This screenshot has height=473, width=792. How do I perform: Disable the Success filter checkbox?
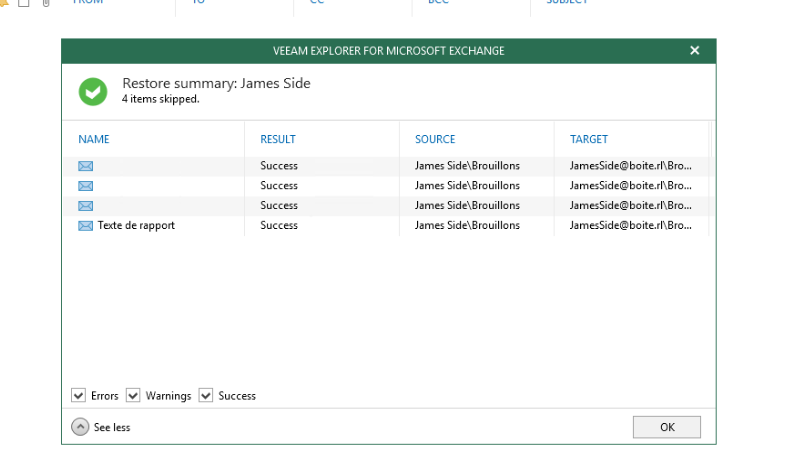[x=206, y=396]
